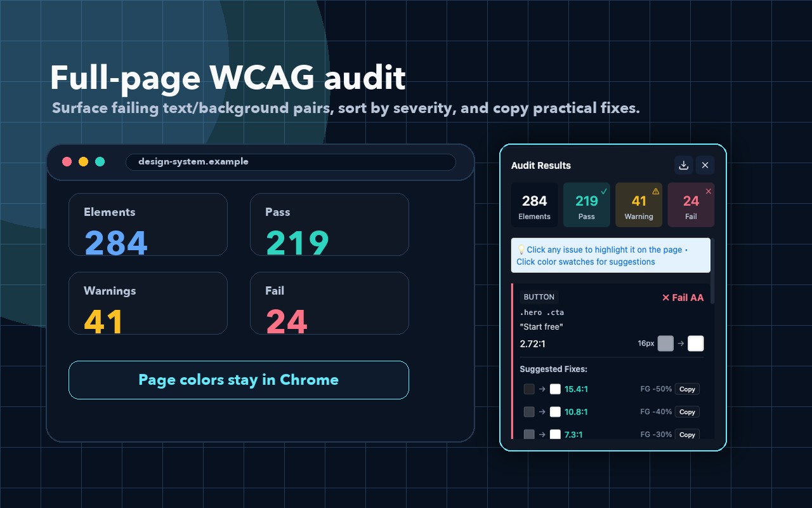812x508 pixels.
Task: Open the white background swatch in 2.72:1 row
Action: coord(696,344)
